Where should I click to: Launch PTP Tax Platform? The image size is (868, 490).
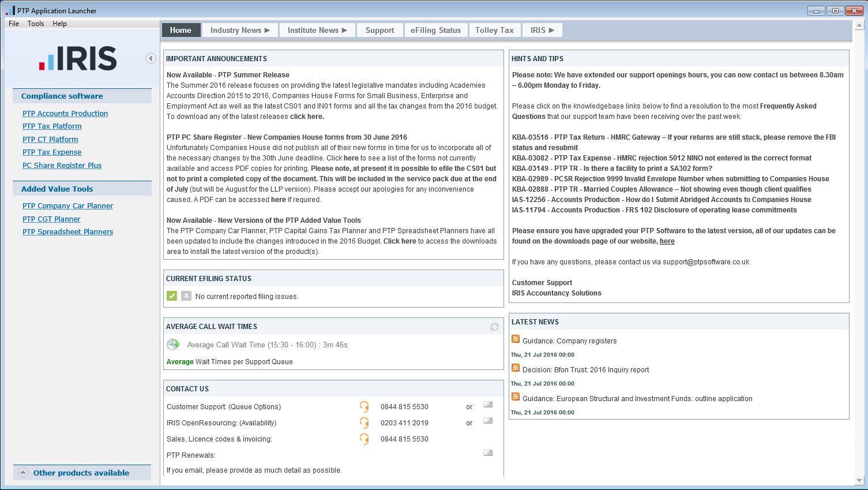tap(52, 126)
